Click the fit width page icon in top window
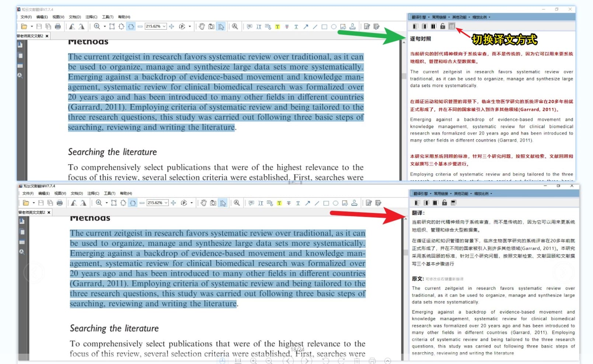Viewport: 593px width, 364px height. [131, 27]
